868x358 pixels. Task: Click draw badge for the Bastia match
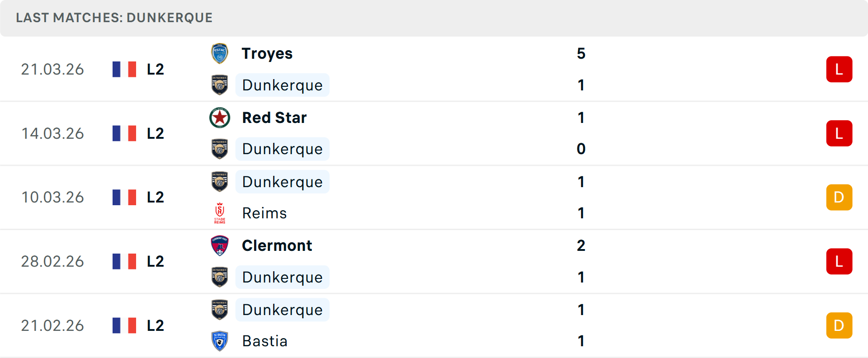pos(839,325)
